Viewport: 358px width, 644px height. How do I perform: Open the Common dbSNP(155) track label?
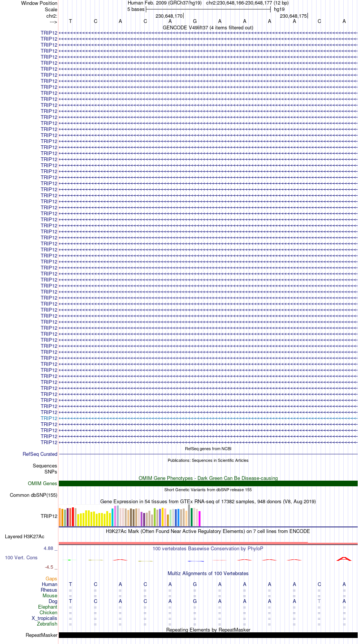click(34, 495)
